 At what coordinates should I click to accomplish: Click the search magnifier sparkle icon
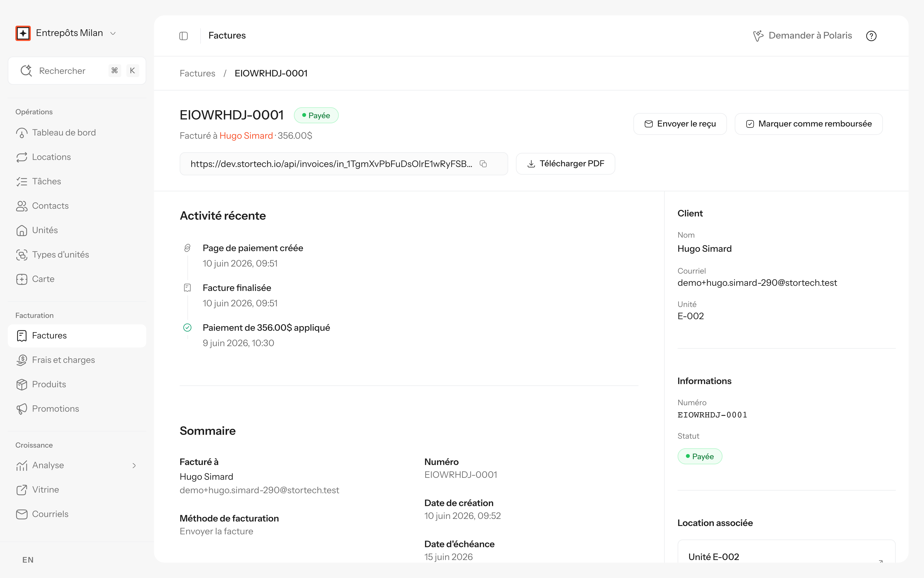click(x=26, y=71)
